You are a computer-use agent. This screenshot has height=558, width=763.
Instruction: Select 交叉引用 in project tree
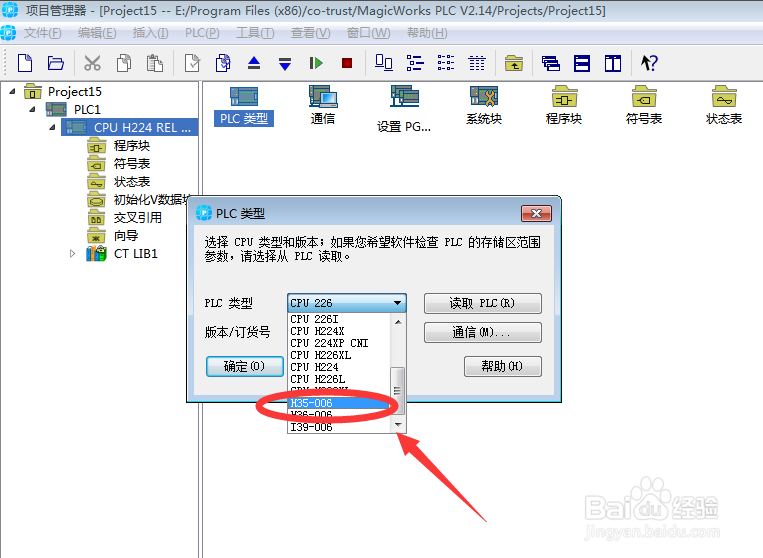137,217
